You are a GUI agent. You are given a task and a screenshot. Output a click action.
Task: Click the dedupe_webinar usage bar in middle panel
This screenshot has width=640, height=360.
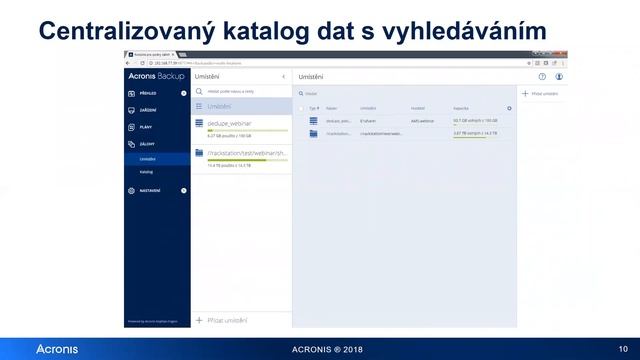point(247,130)
